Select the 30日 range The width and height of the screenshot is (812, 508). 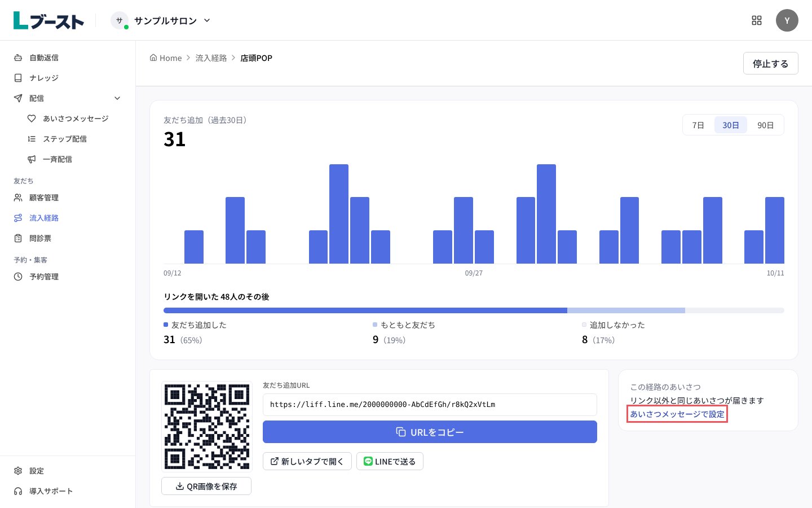(731, 125)
